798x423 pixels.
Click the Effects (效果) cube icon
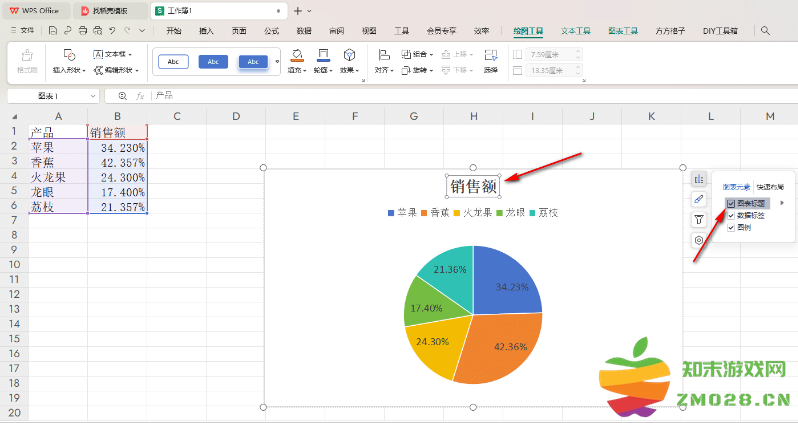[349, 57]
